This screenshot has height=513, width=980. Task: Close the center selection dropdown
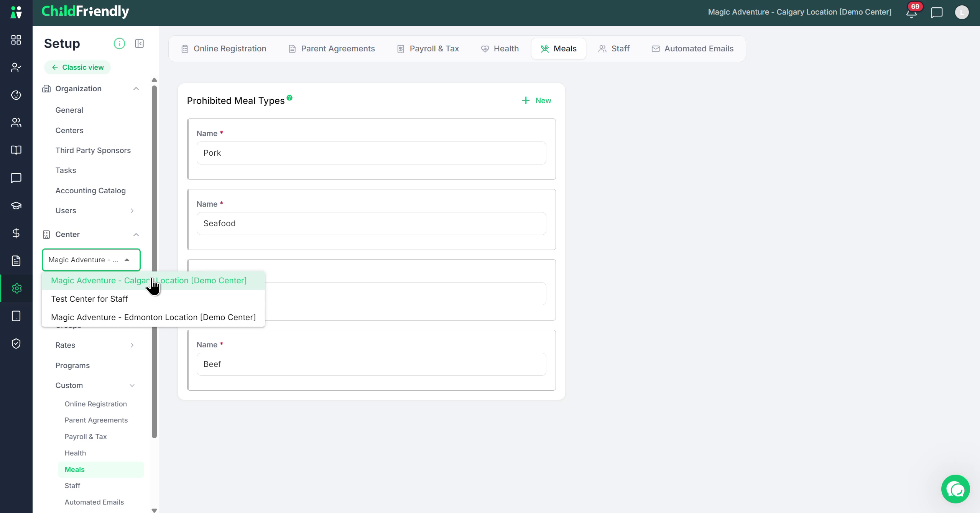click(x=127, y=260)
